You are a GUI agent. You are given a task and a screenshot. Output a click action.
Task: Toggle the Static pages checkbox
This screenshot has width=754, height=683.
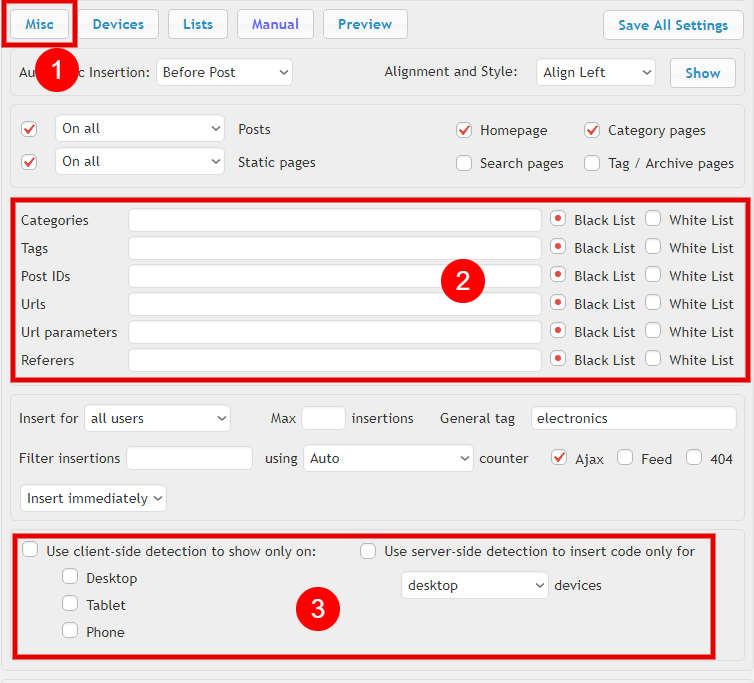[29, 162]
